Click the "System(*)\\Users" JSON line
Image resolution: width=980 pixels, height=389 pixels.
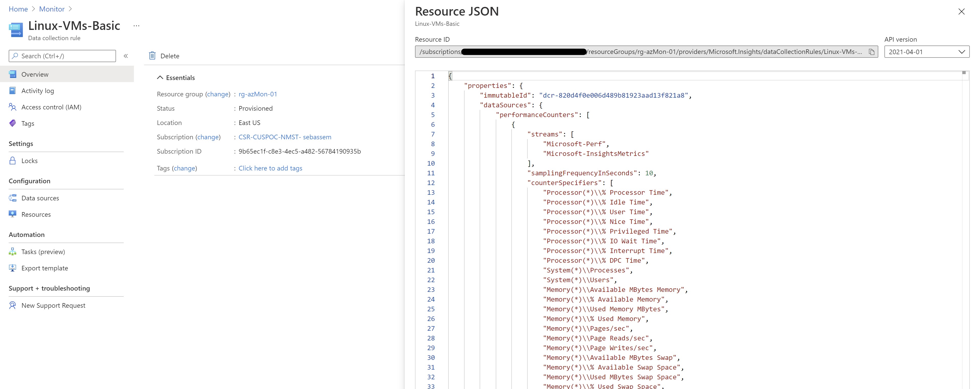click(580, 280)
